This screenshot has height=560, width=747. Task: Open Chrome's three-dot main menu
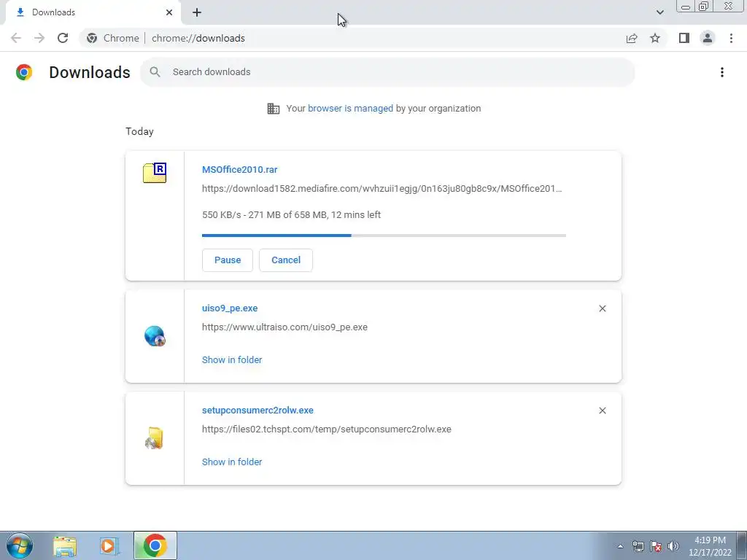[731, 38]
